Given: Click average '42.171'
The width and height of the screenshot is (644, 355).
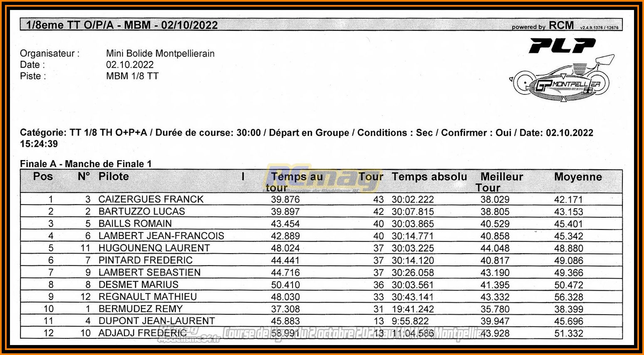Looking at the screenshot, I should [569, 200].
